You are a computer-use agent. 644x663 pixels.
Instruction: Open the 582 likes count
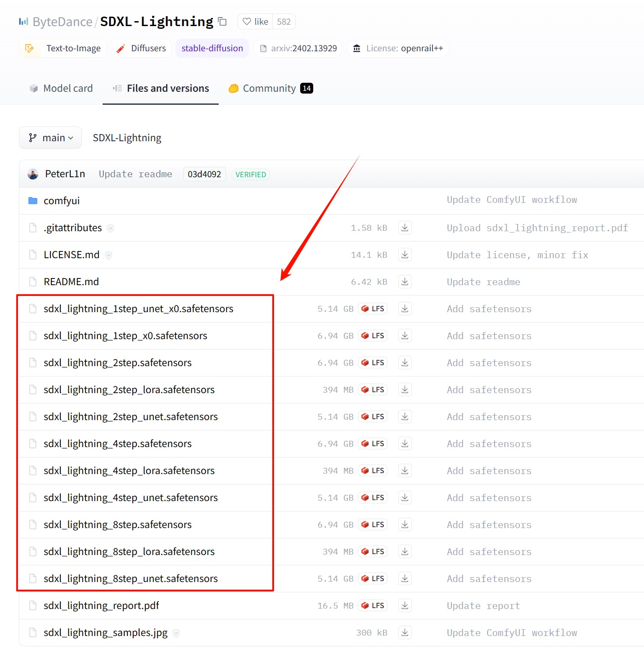point(284,22)
